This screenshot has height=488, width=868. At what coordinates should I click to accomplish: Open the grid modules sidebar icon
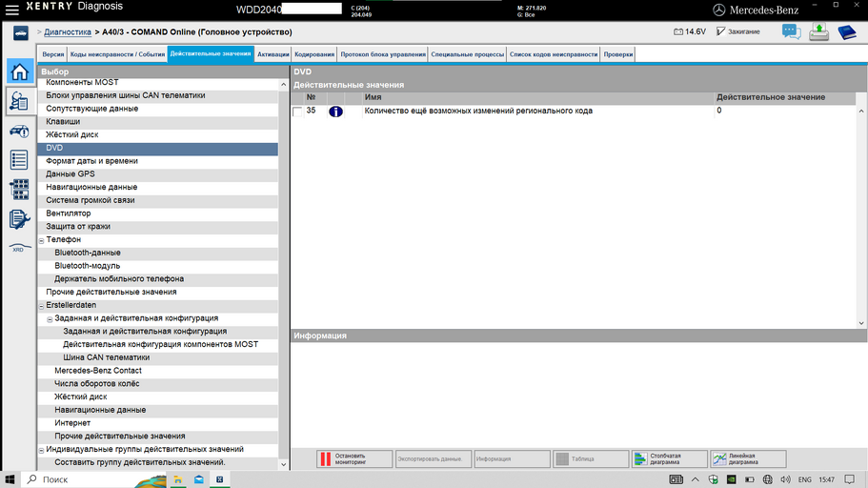[19, 190]
